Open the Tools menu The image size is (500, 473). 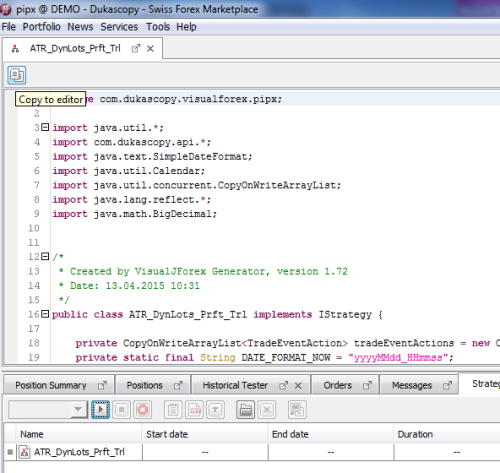point(158,27)
